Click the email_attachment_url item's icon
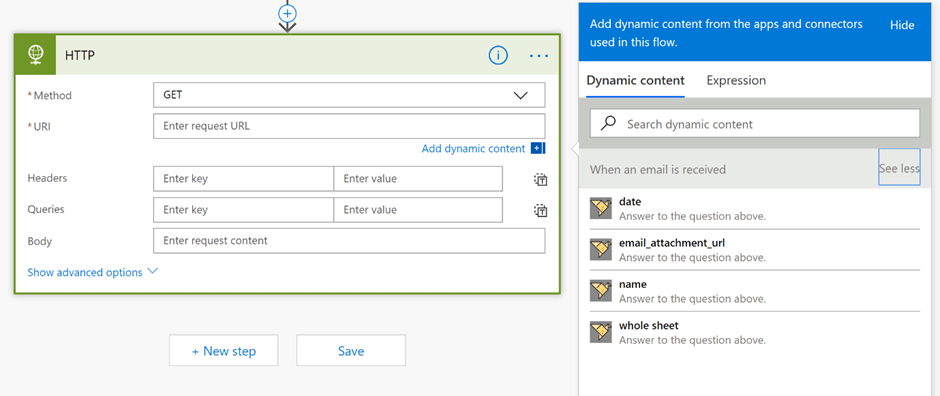 pyautogui.click(x=601, y=249)
